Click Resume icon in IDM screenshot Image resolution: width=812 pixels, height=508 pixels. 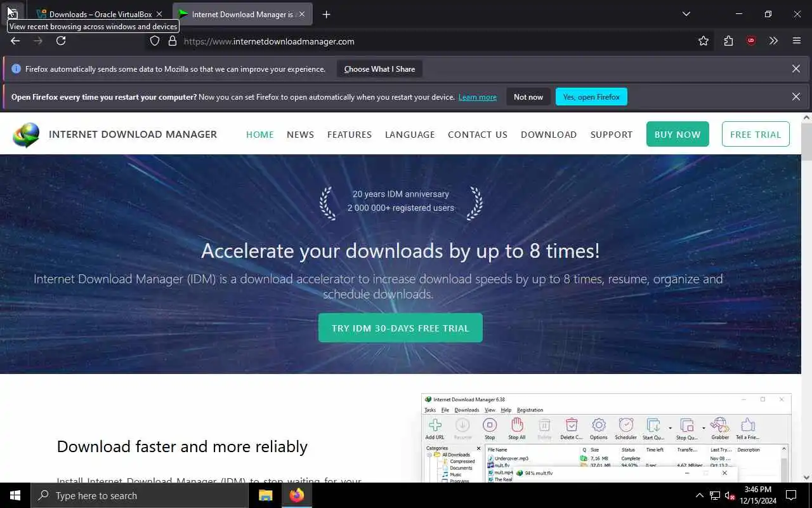[462, 429]
